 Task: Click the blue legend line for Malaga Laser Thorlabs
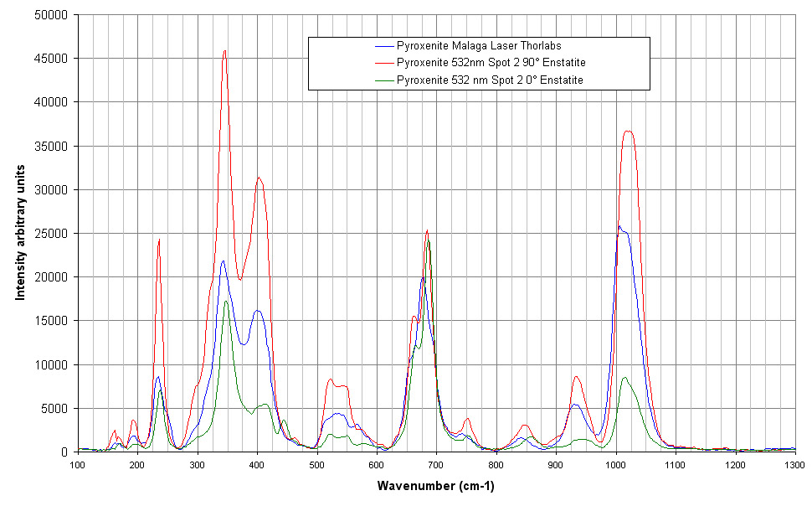point(385,46)
